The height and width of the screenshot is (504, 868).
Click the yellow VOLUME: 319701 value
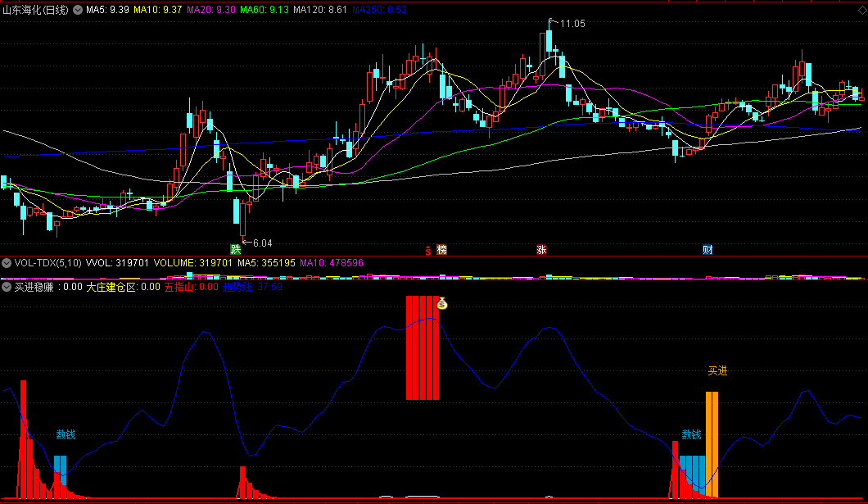click(192, 263)
